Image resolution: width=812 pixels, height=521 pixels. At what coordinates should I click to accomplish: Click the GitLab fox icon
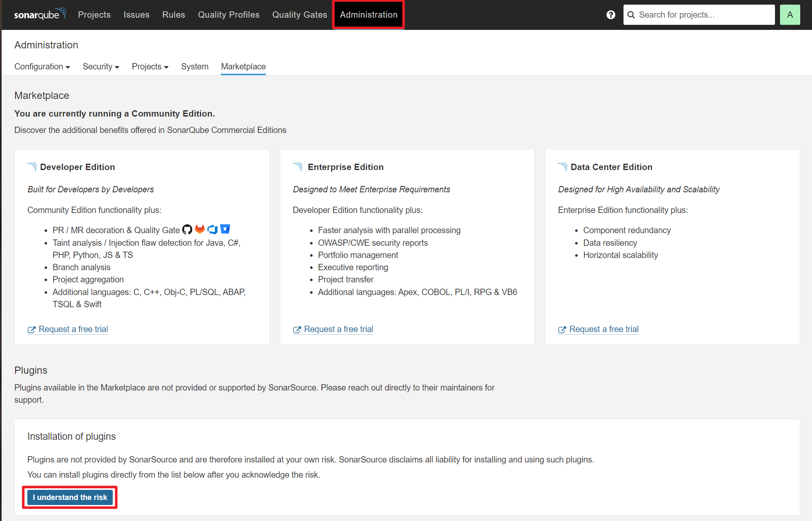click(200, 229)
